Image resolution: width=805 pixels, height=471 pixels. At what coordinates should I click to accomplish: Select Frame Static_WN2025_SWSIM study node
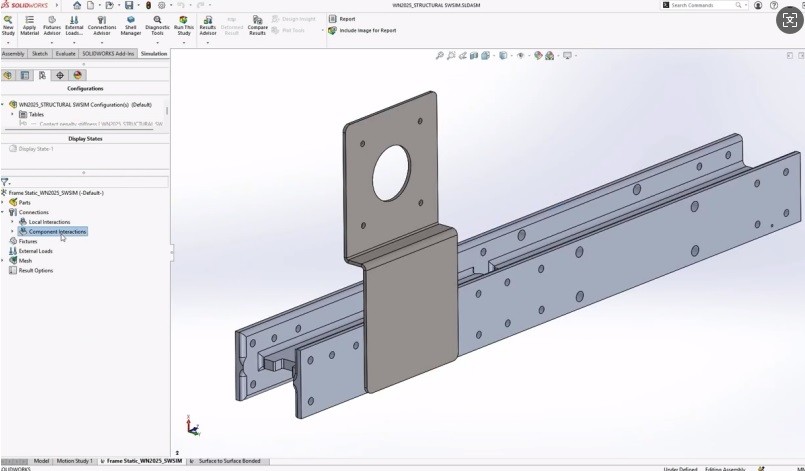(x=55, y=193)
